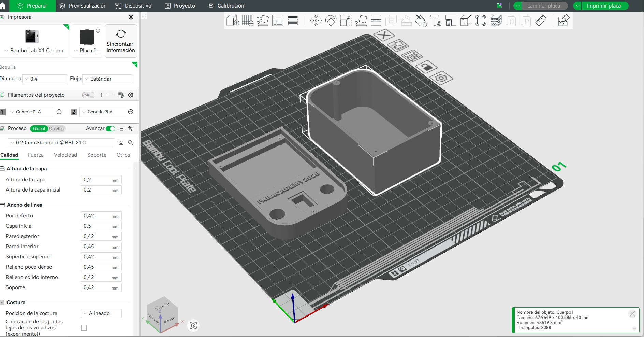Switch to the Dispositivo tab
This screenshot has height=337, width=644.
click(133, 6)
